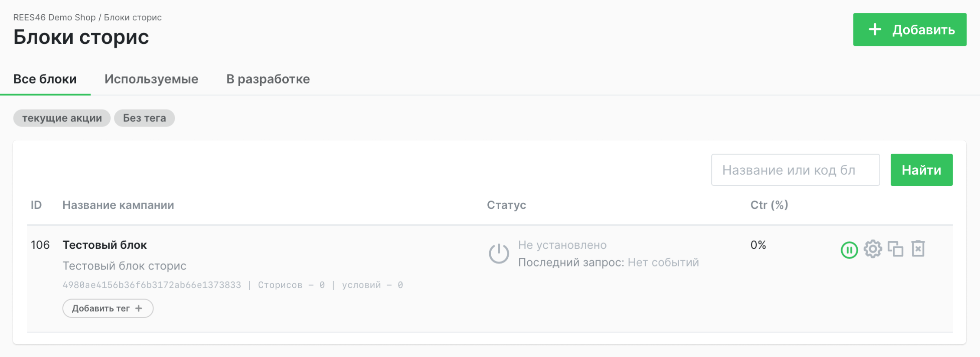
Task: Switch to the Используемые tab
Action: pos(151,79)
